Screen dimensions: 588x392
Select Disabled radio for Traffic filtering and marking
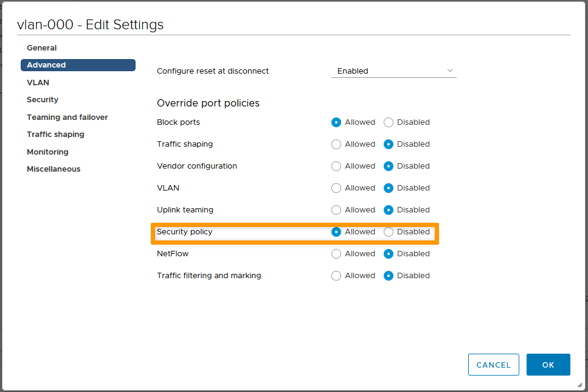[389, 276]
